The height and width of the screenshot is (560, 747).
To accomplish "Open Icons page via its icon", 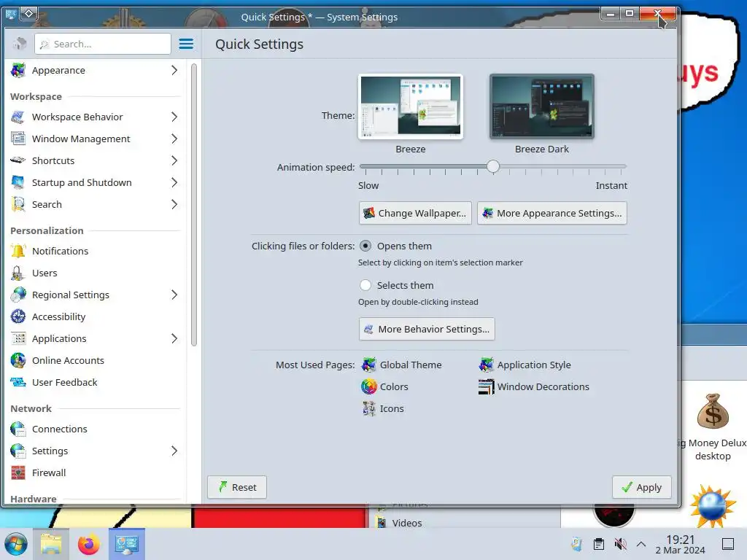I will pyautogui.click(x=368, y=408).
